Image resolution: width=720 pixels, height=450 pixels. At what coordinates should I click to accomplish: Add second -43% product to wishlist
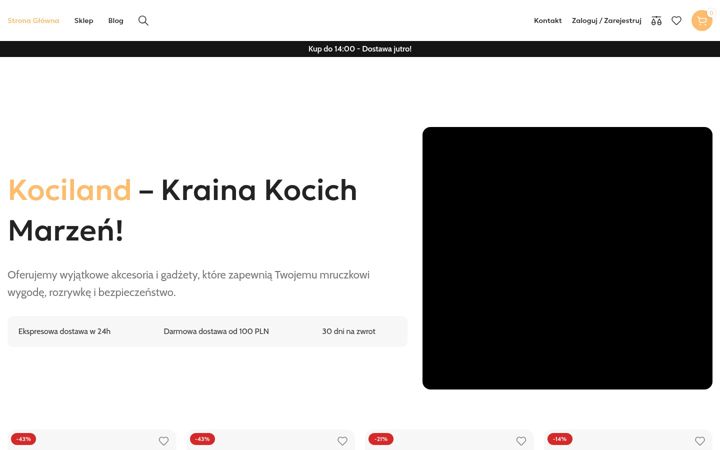click(x=343, y=441)
